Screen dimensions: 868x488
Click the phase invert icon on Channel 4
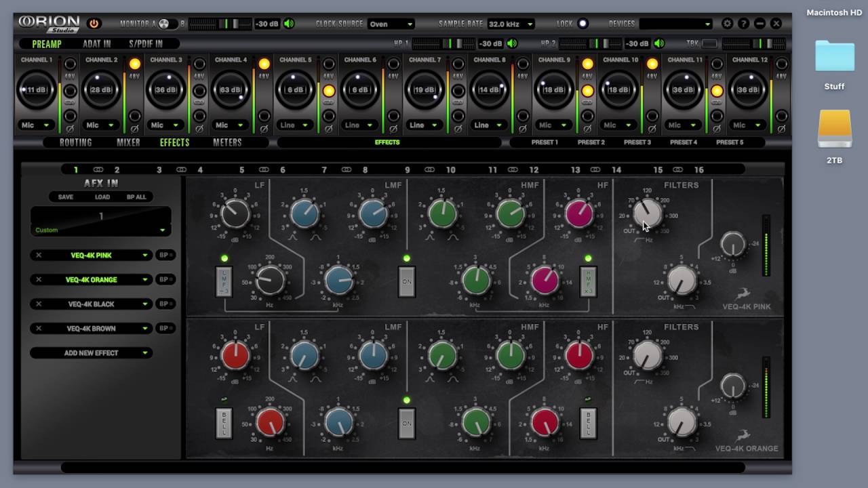tap(264, 129)
